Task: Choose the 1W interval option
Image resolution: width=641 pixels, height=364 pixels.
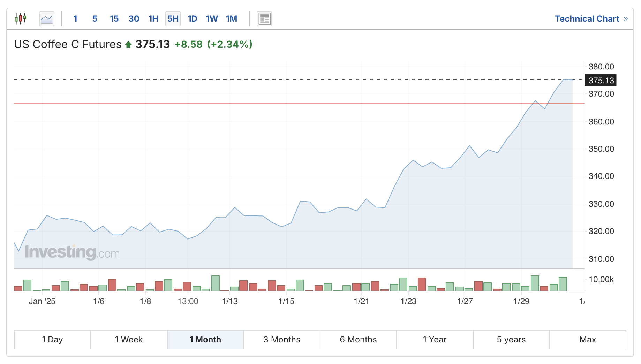Action: pyautogui.click(x=211, y=19)
